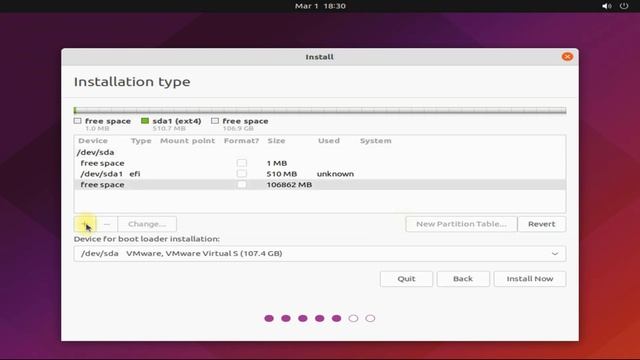Click New Partition Table... button
Image resolution: width=640 pixels, height=360 pixels.
pos(461,224)
